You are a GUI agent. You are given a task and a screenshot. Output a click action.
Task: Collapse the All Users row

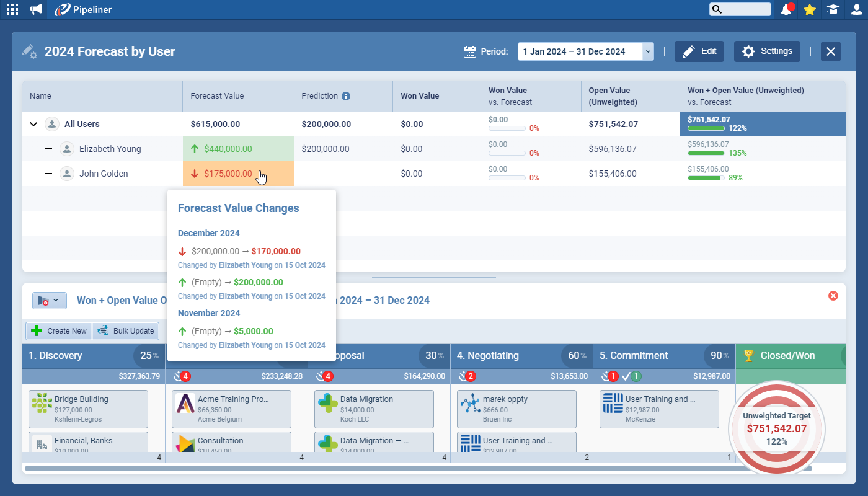pos(33,124)
